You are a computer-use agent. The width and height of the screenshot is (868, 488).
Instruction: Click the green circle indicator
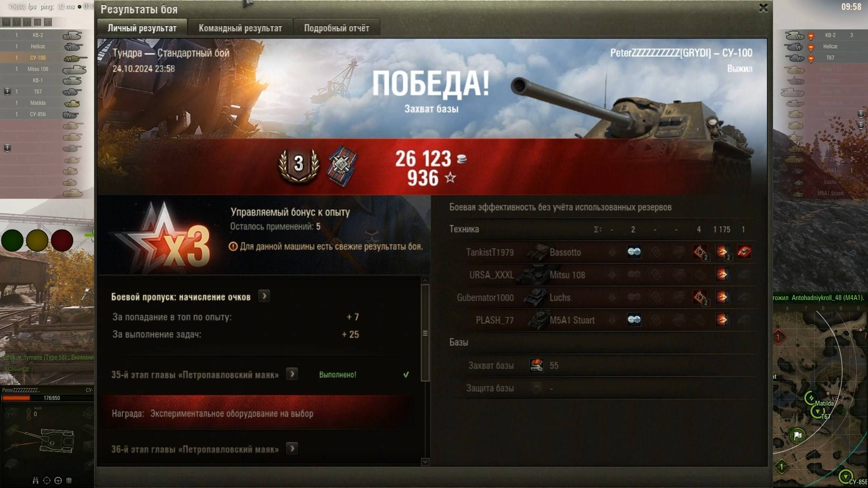[x=12, y=240]
